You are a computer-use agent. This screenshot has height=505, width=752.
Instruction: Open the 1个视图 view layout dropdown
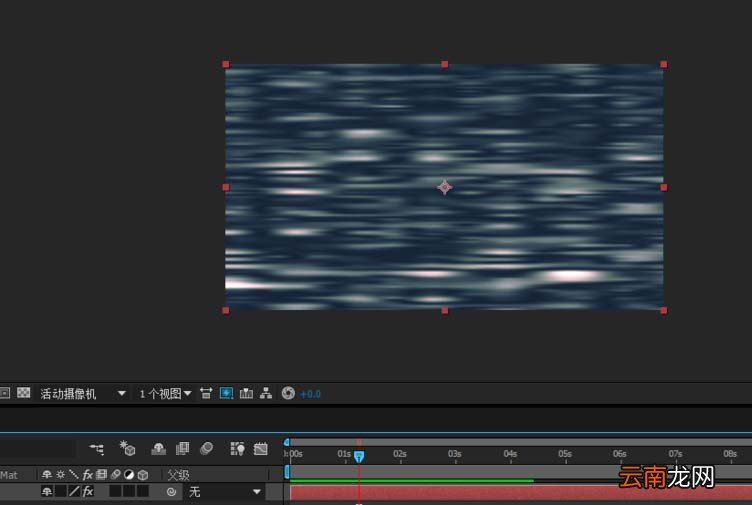[x=165, y=394]
